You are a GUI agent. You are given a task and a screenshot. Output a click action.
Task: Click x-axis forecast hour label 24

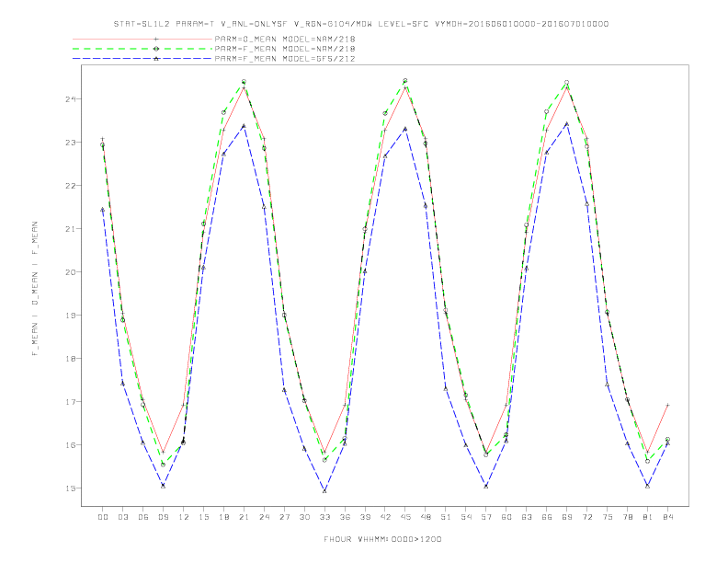pos(264,517)
